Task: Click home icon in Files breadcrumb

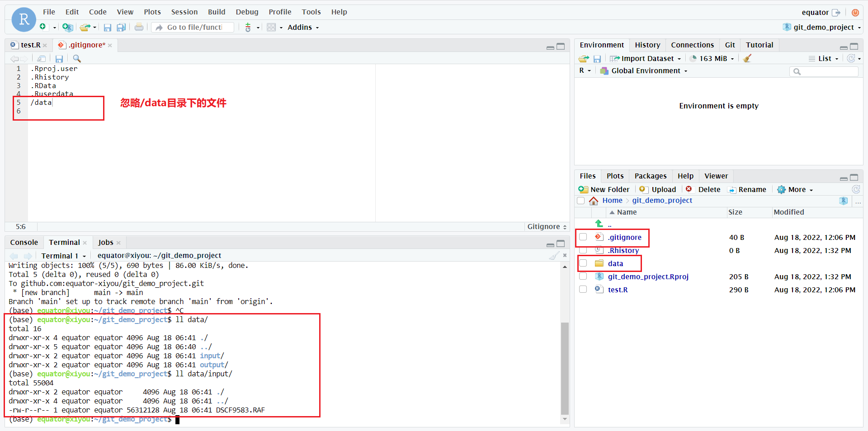Action: [x=594, y=201]
